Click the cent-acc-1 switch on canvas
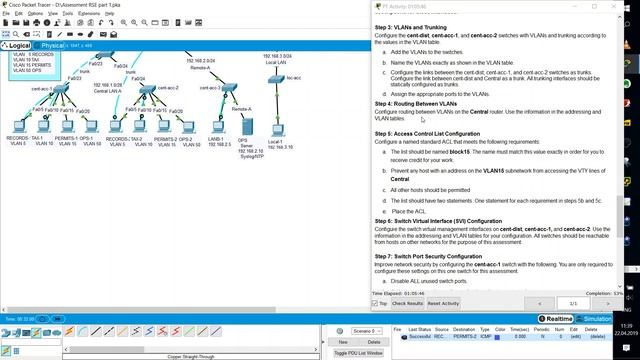 61,89
